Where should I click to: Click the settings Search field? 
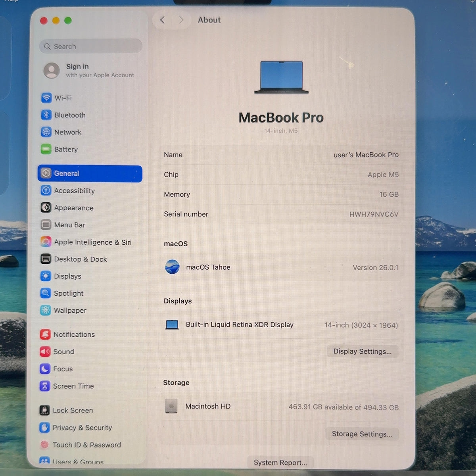(x=91, y=46)
